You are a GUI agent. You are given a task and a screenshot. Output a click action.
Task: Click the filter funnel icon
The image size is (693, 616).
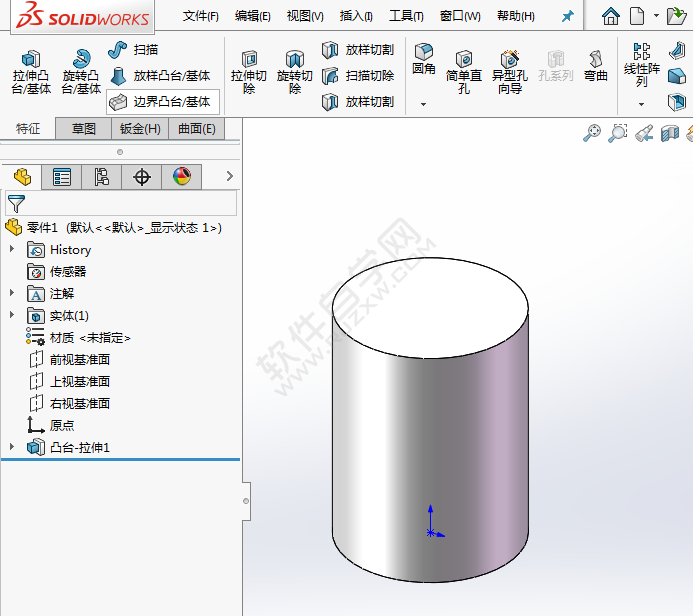(16, 204)
